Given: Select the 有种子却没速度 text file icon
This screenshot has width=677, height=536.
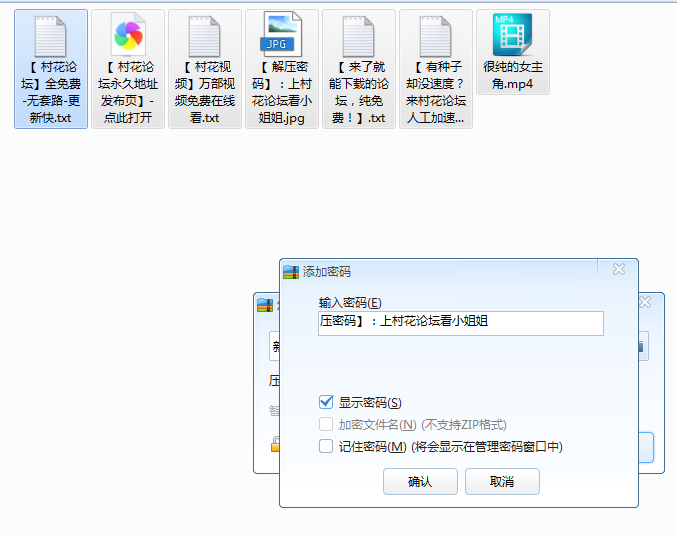Looking at the screenshot, I should (435, 36).
